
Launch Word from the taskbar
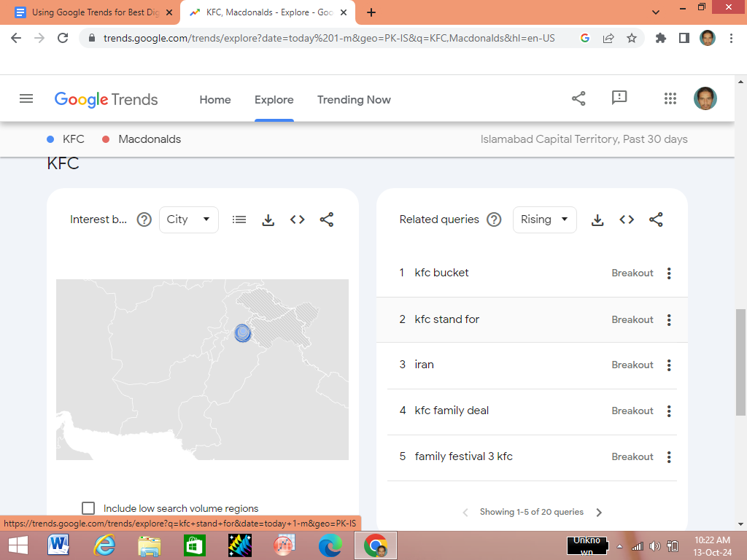pos(58,545)
